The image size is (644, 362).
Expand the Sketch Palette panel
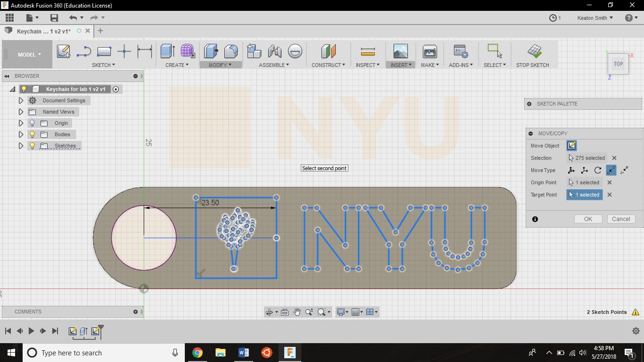[x=529, y=104]
